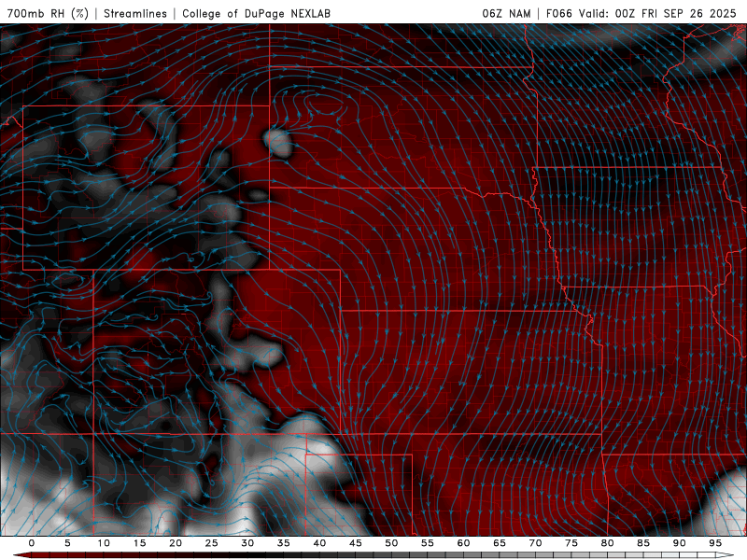Viewport: 747px width, 560px height.
Task: Click the '25' label on the color scale
Action: pos(212,543)
